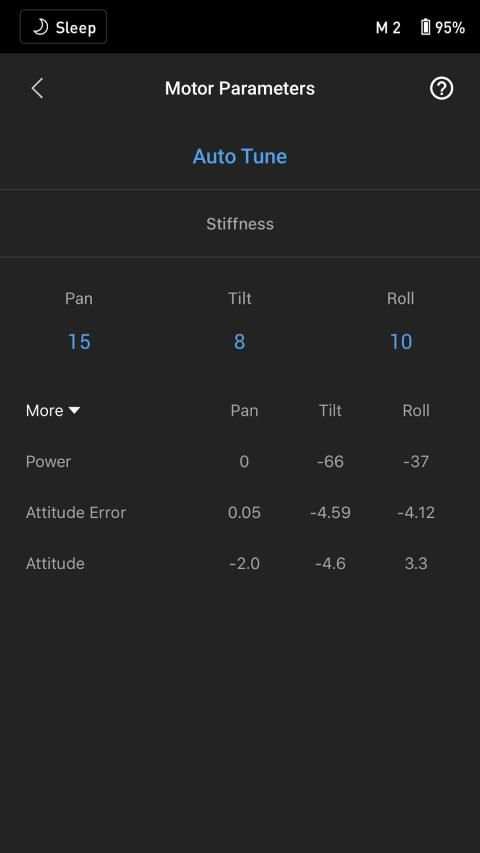Go back using the left chevron
Image resolution: width=480 pixels, height=853 pixels.
point(37,88)
